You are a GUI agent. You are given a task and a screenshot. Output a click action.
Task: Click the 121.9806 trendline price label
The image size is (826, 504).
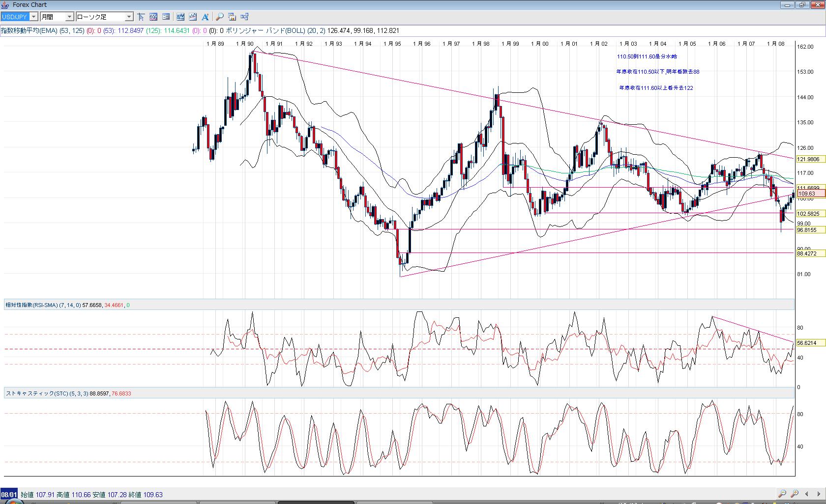(808, 159)
